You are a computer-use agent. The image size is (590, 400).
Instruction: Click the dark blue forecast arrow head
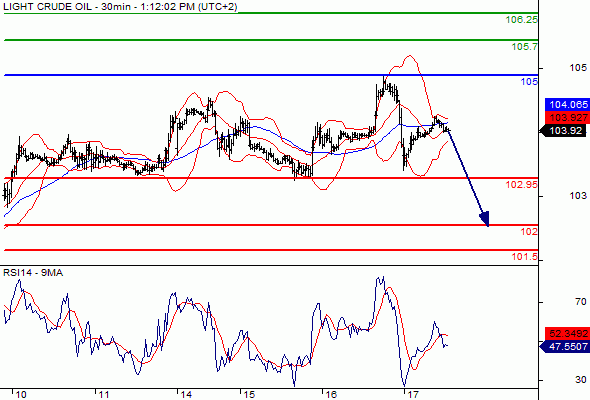click(x=485, y=219)
